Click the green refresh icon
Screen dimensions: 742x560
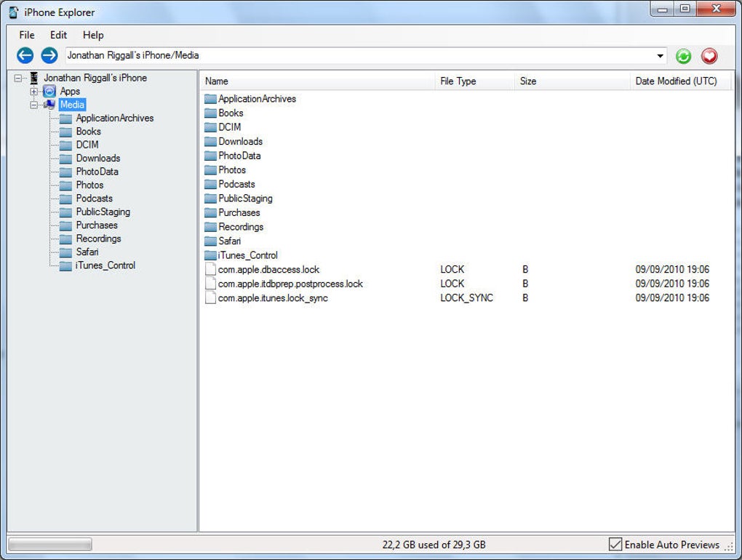click(683, 56)
